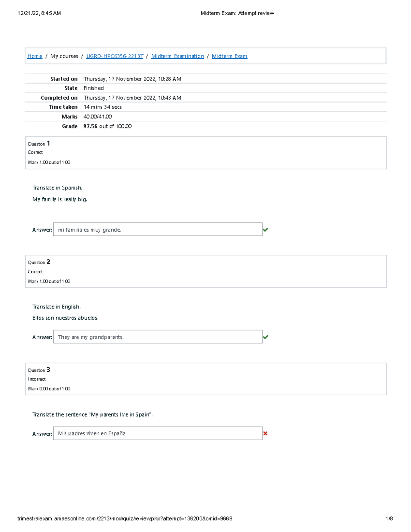Image resolution: width=411 pixels, height=532 pixels.
Task: Click the 'mi familia es muy grande' answer field
Action: 158,230
